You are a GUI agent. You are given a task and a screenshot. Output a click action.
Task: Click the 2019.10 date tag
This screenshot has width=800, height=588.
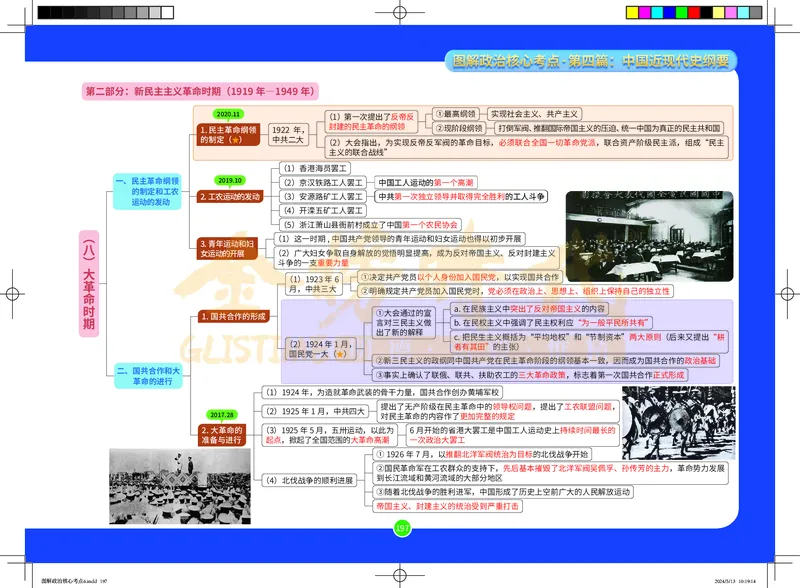230,181
